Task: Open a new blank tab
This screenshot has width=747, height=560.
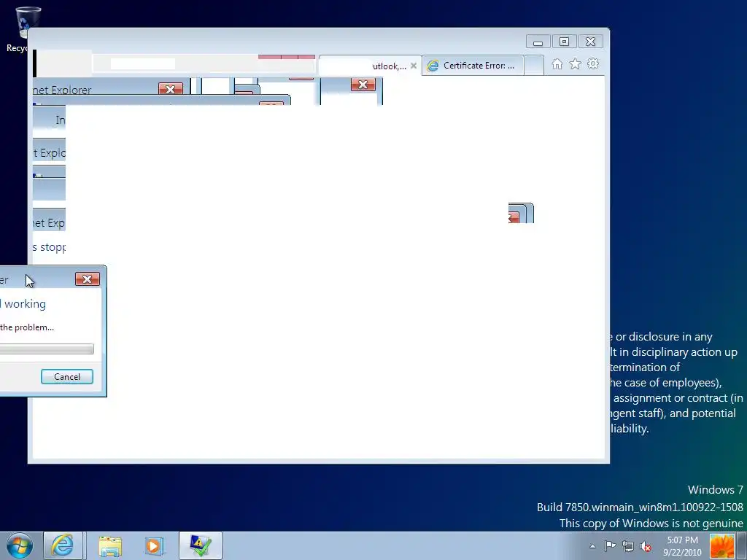Action: (534, 66)
